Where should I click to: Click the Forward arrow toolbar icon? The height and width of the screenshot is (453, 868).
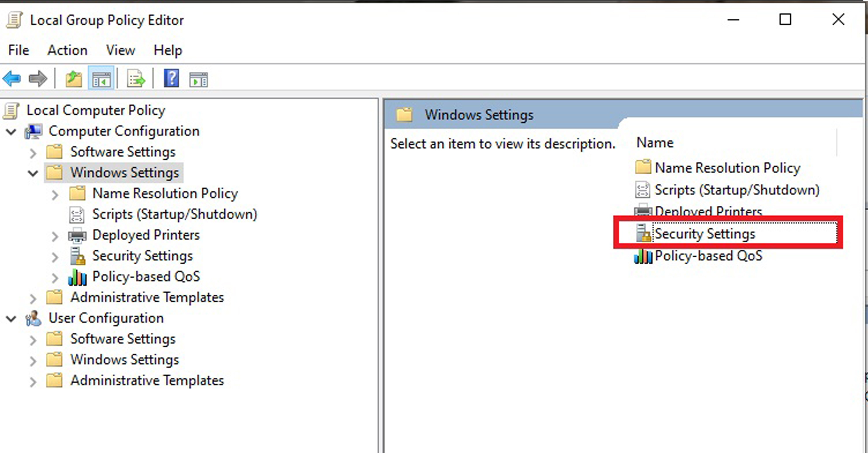38,78
